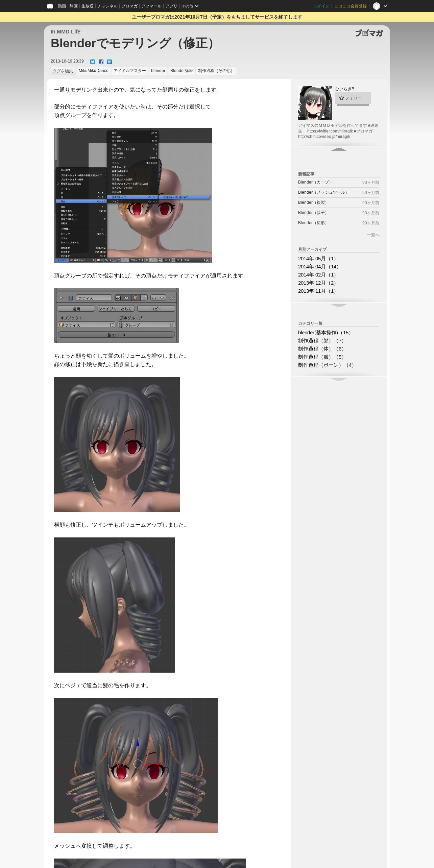Open アツマール in top navigation
This screenshot has width=434, height=868.
pos(151,6)
